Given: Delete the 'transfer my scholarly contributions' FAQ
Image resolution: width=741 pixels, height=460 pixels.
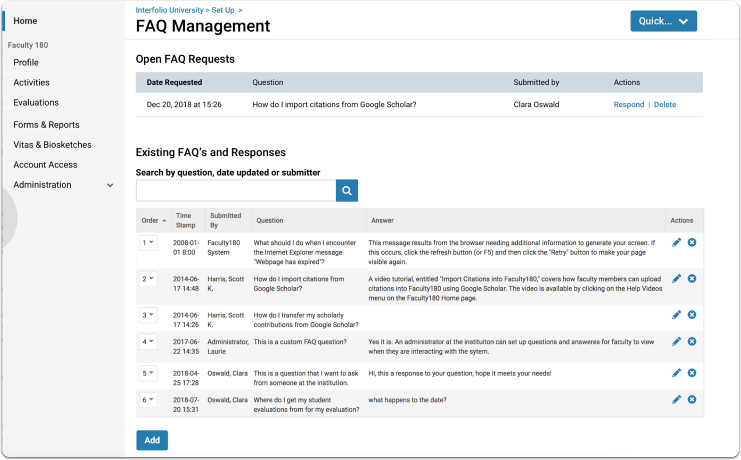Looking at the screenshot, I should 692,315.
